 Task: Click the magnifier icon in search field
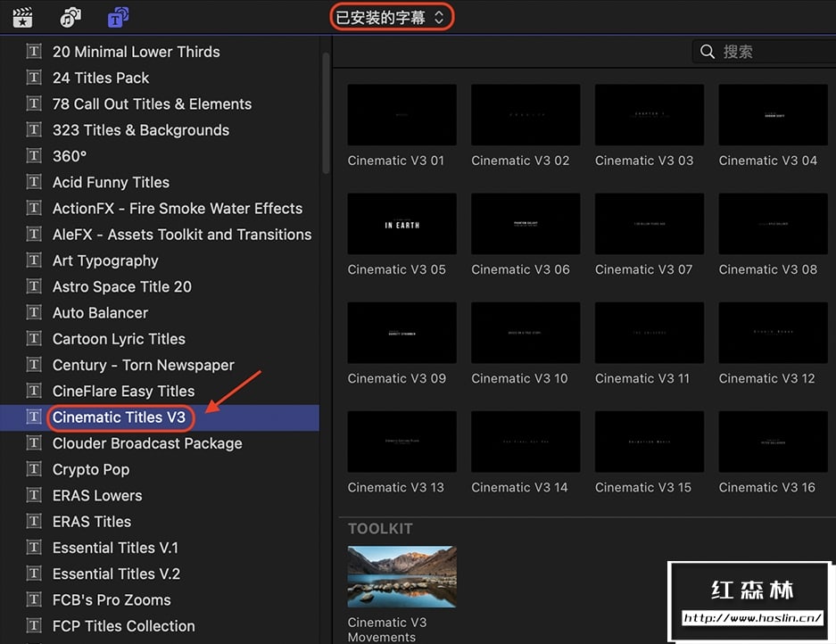click(708, 52)
